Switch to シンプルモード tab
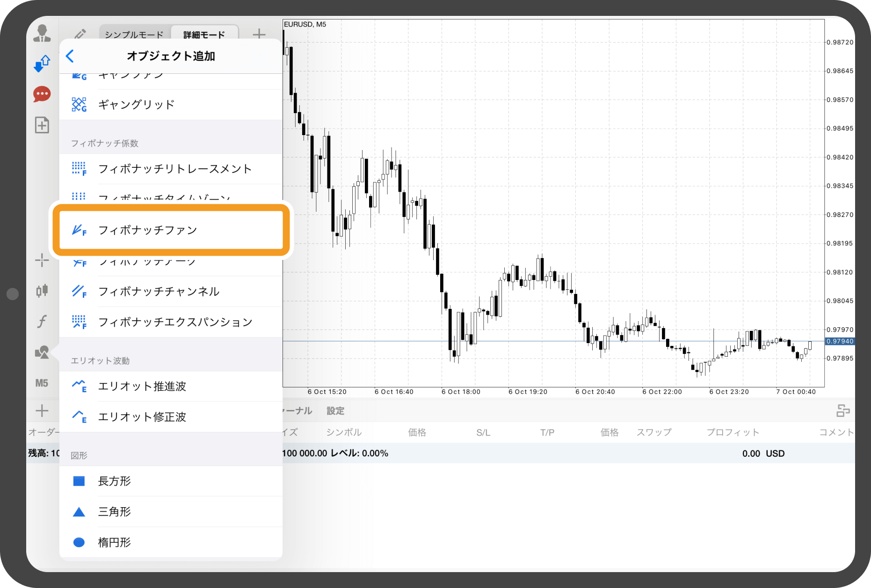871x588 pixels. pos(134,34)
